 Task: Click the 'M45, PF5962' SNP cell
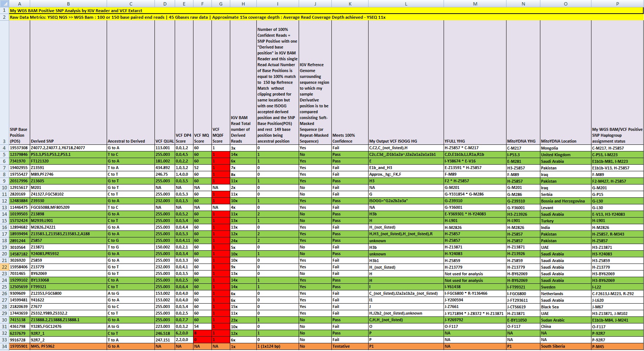[x=68, y=346]
